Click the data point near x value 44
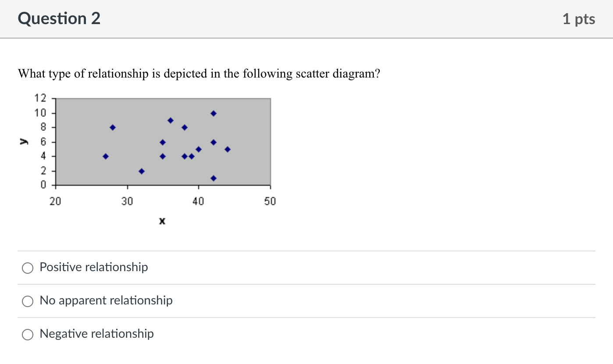 (227, 149)
